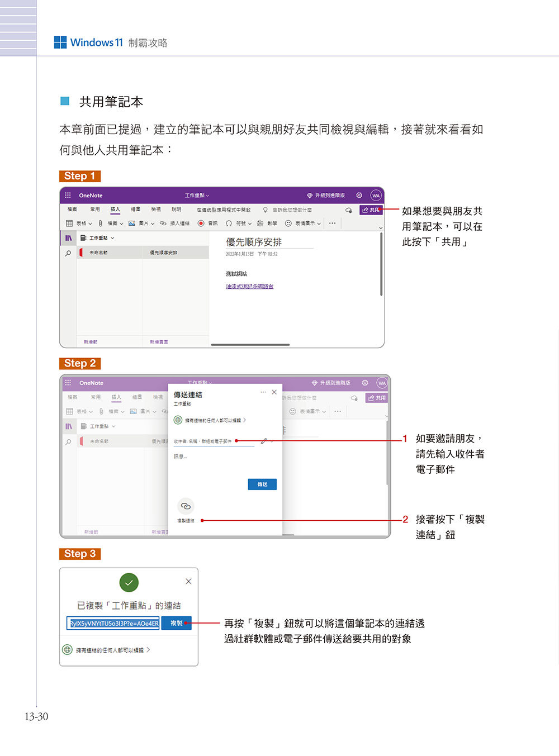Expand 工作重點 notebook dropdown in Step 1 panel

point(112,238)
